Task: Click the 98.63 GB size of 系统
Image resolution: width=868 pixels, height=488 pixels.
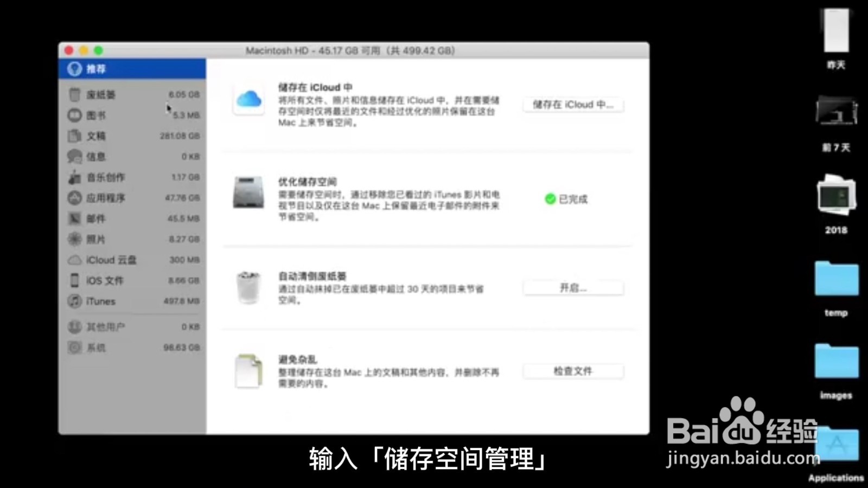Action: [182, 348]
